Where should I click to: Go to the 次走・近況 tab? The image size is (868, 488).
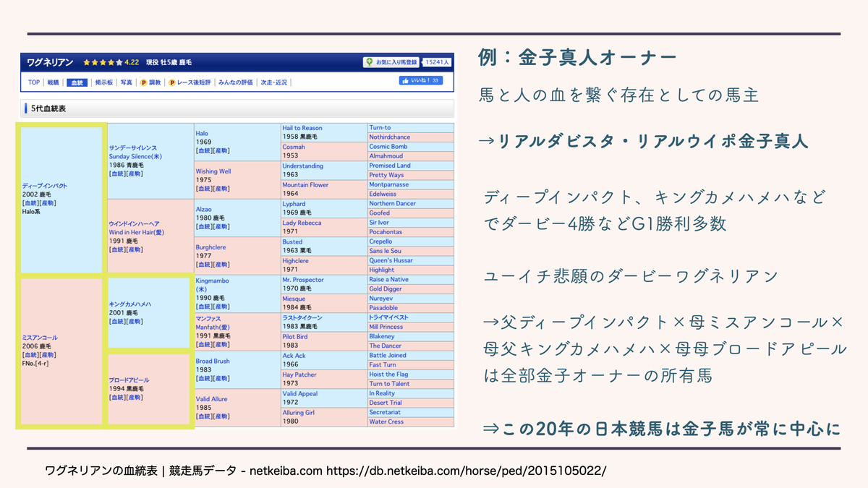pyautogui.click(x=273, y=82)
